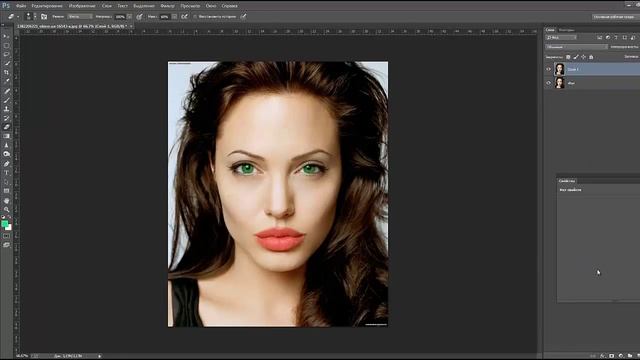This screenshot has width=640, height=360.
Task: Toggle pressure for size button
Action: [244, 17]
